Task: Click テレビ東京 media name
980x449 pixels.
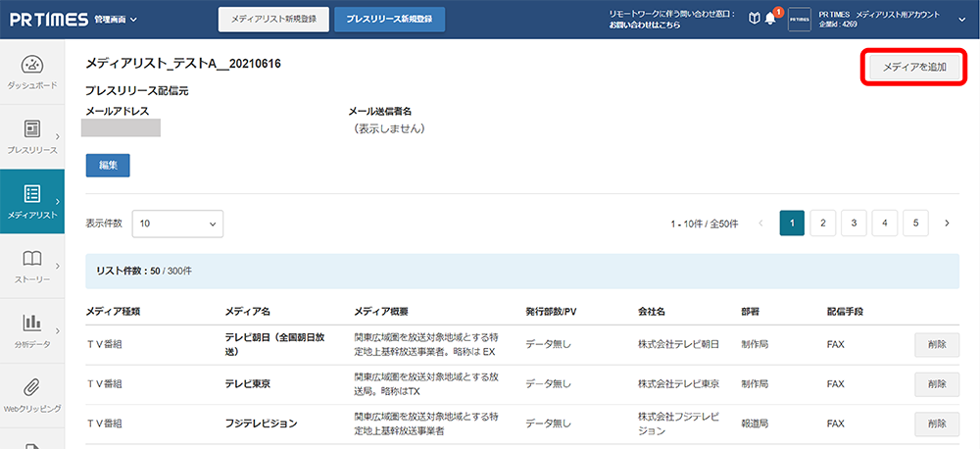Action: pos(248,384)
